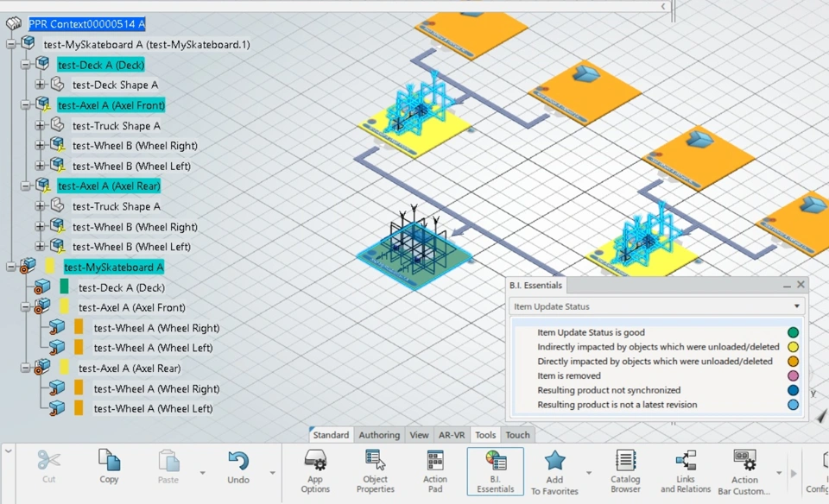Select the PPR Context00000514 A root node
The width and height of the screenshot is (829, 504).
point(86,24)
